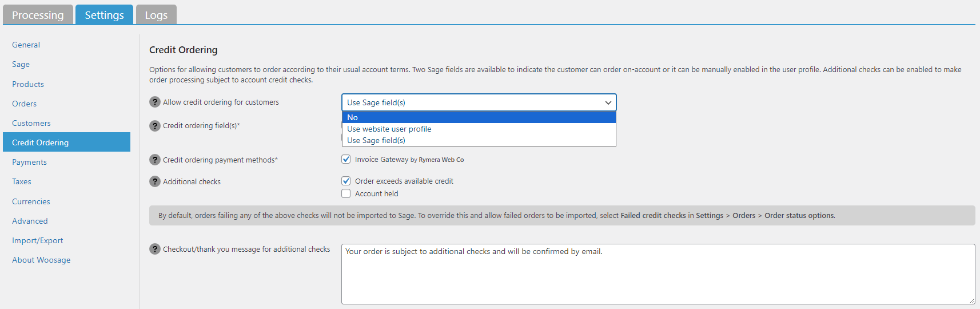The height and width of the screenshot is (309, 980).
Task: Toggle the Invoice Gateway checkbox
Action: point(346,159)
